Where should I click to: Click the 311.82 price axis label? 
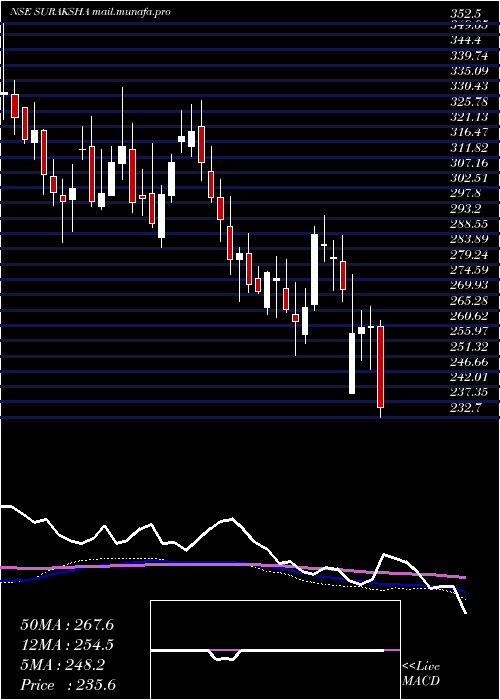point(470,147)
